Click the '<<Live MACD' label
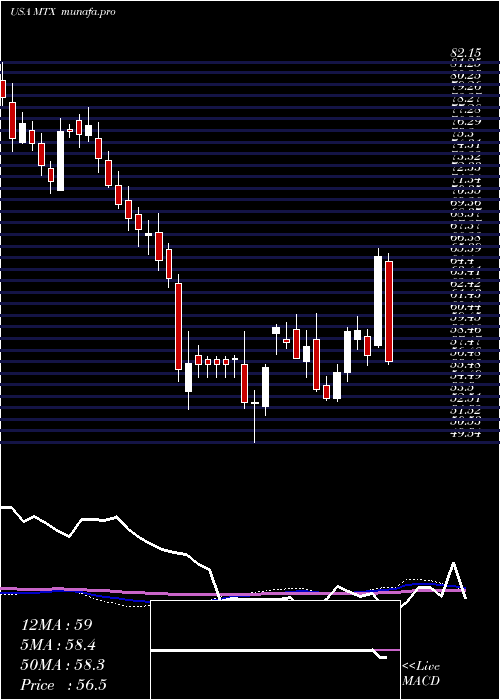Viewport: 500px width, 700px height. 421,674
